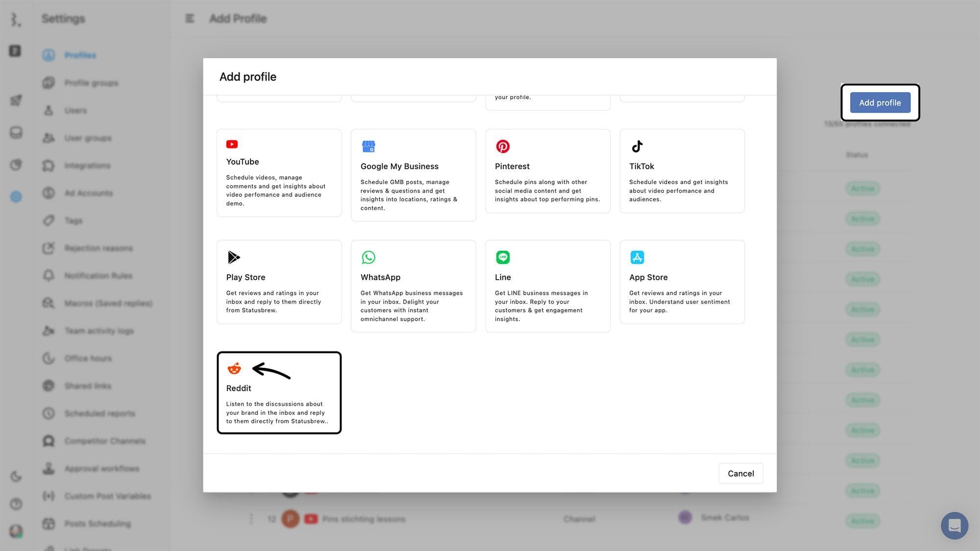Collapse sidebar with hamburger menu icon
Screen dimensions: 980x551
190,19
